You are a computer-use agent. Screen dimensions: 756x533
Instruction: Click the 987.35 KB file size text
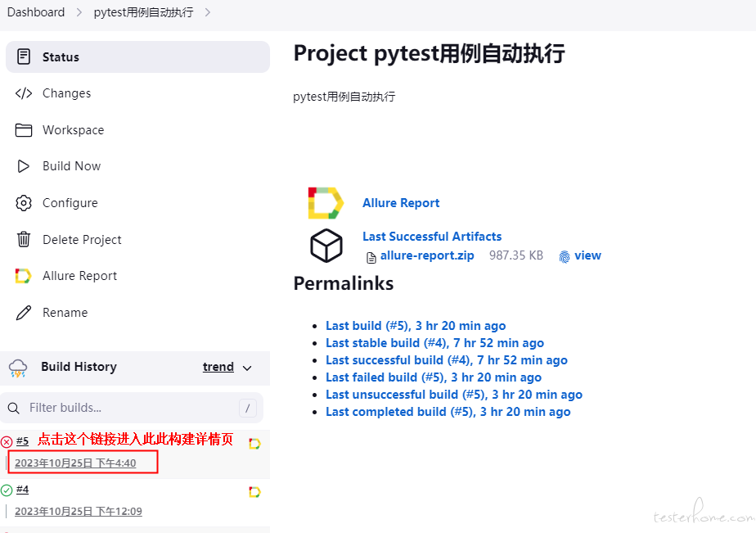(516, 255)
